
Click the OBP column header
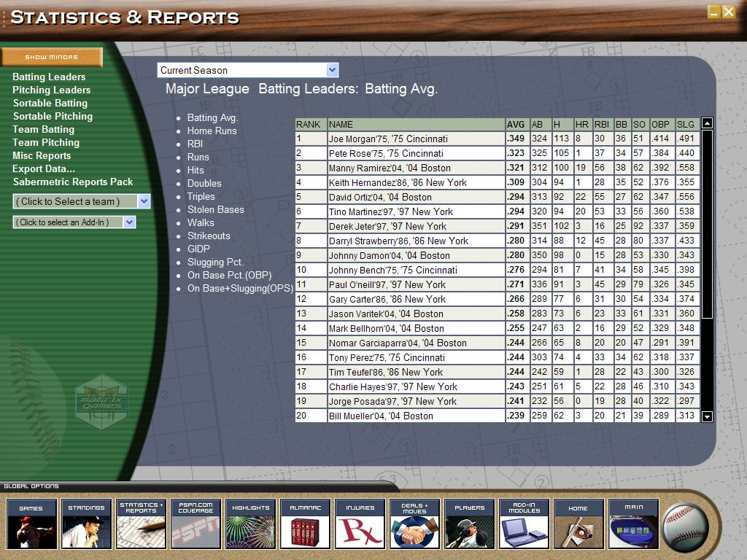[x=662, y=124]
